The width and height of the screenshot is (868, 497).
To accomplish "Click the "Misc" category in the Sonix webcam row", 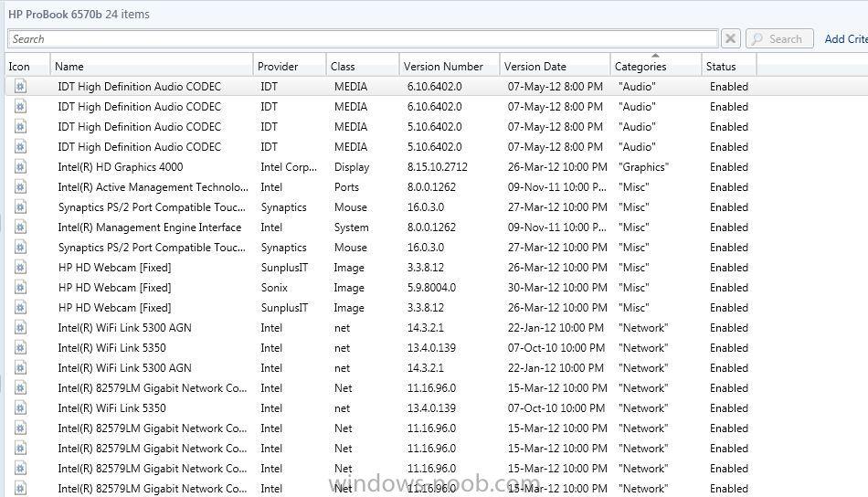I will tap(634, 287).
